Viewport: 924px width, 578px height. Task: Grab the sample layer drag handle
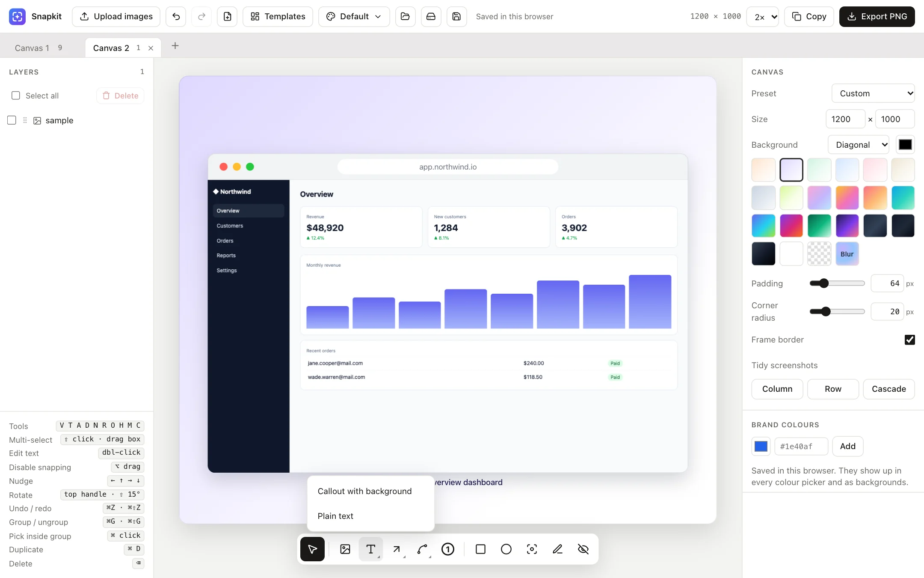25,120
